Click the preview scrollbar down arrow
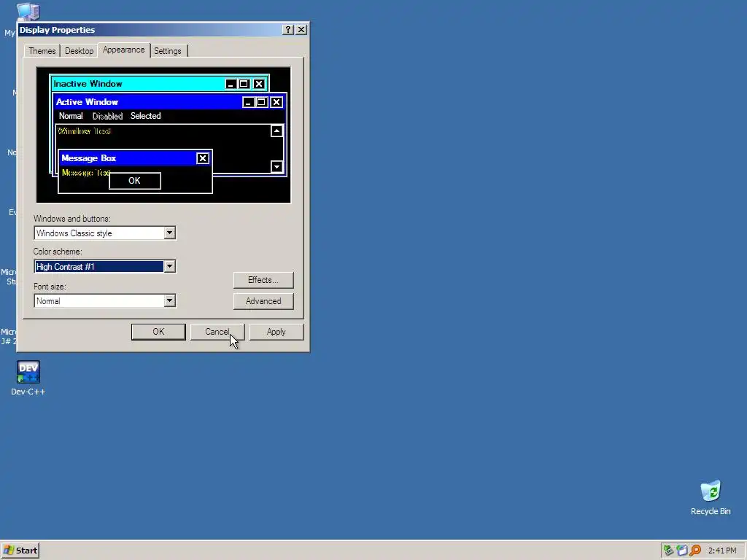 [276, 166]
